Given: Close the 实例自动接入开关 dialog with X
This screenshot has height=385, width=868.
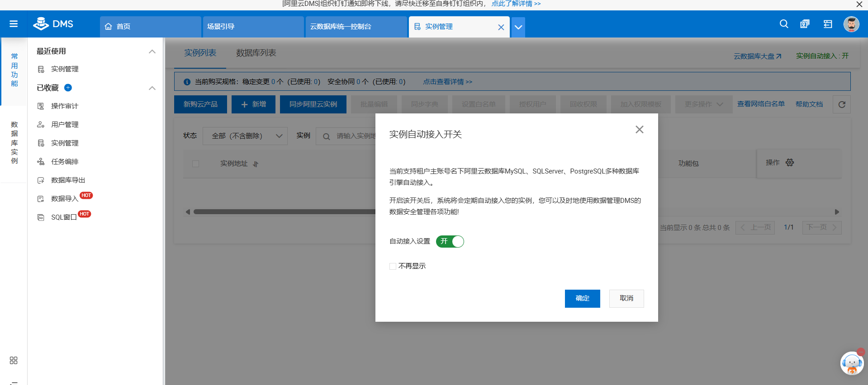Looking at the screenshot, I should 639,130.
